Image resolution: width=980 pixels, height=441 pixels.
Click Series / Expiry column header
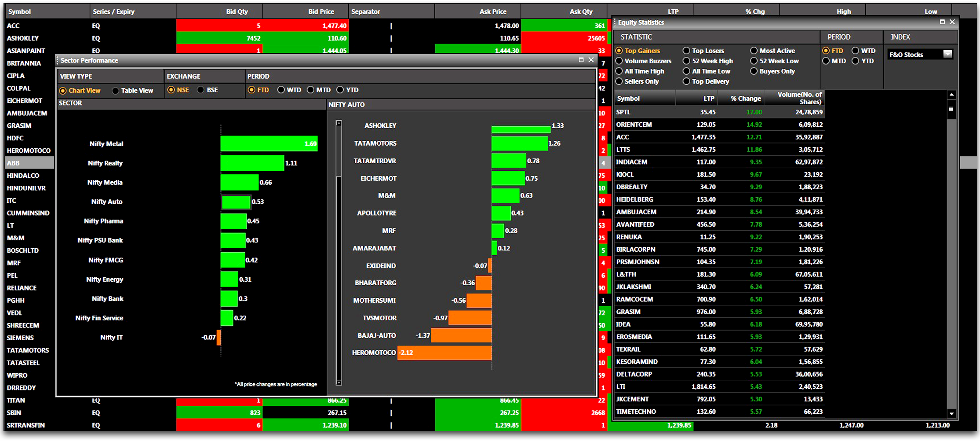[x=133, y=11]
